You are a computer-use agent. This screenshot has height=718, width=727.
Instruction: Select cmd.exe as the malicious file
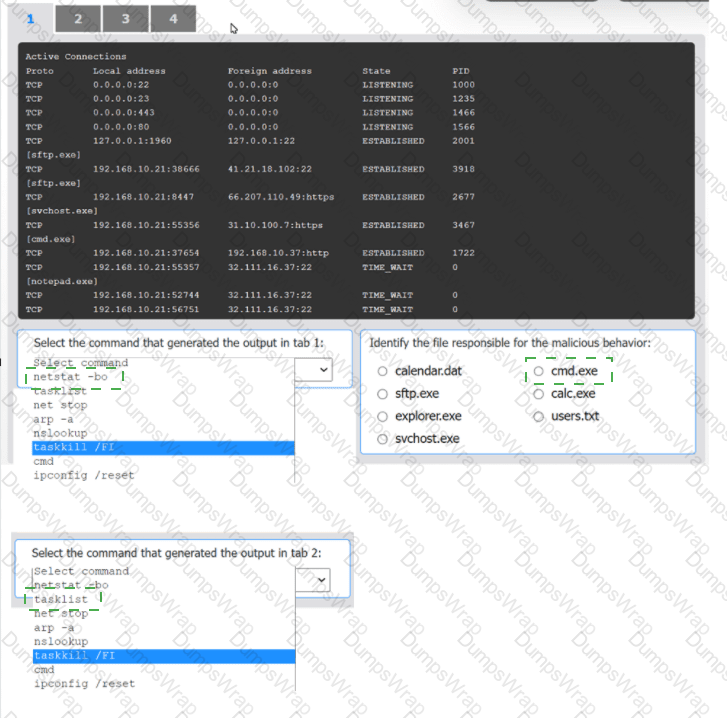coord(538,371)
